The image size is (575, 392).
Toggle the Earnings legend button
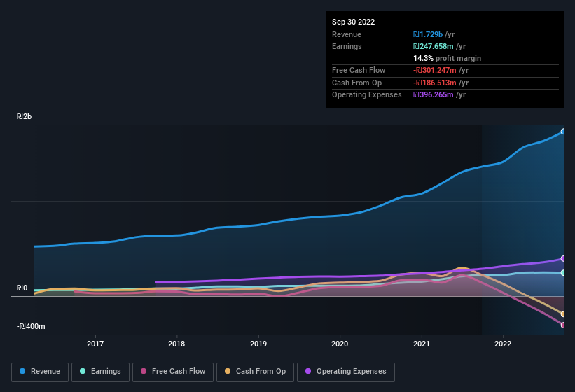coord(100,372)
